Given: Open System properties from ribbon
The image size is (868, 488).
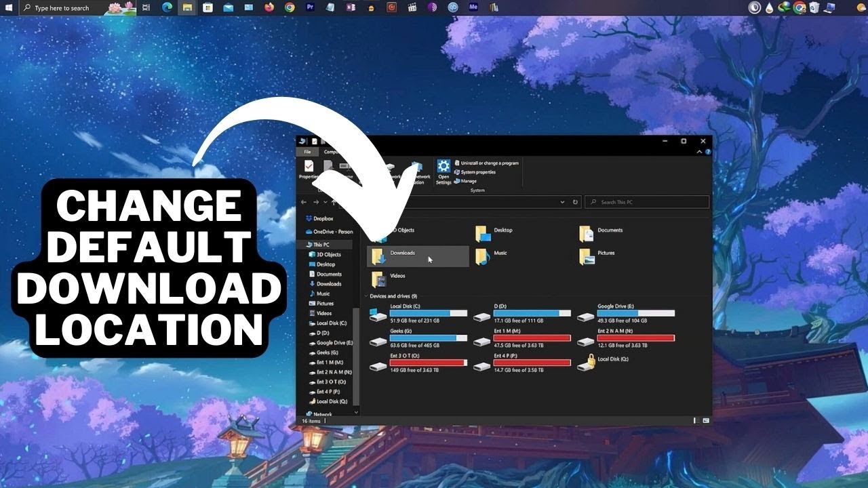Looking at the screenshot, I should pyautogui.click(x=475, y=172).
